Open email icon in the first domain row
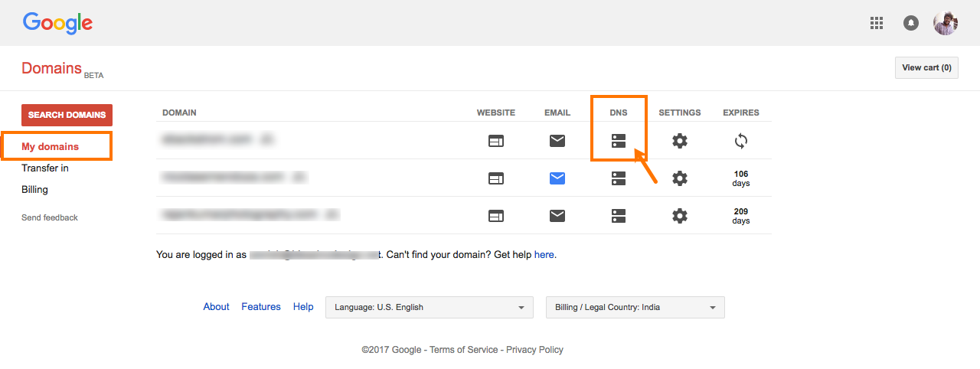The image size is (980, 369). click(557, 141)
